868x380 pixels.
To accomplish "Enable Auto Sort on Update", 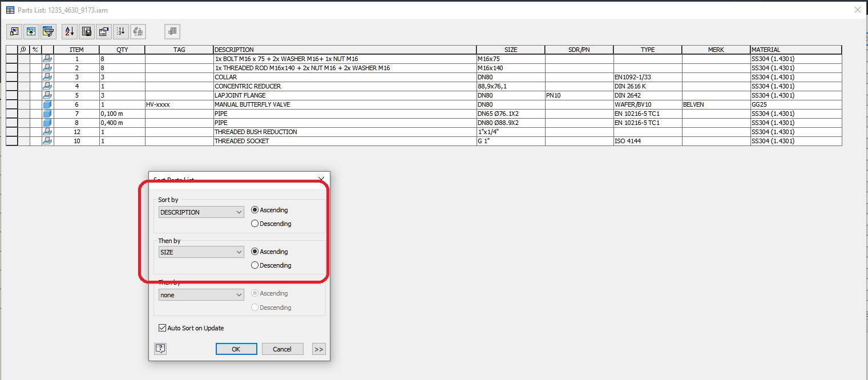I will click(162, 328).
